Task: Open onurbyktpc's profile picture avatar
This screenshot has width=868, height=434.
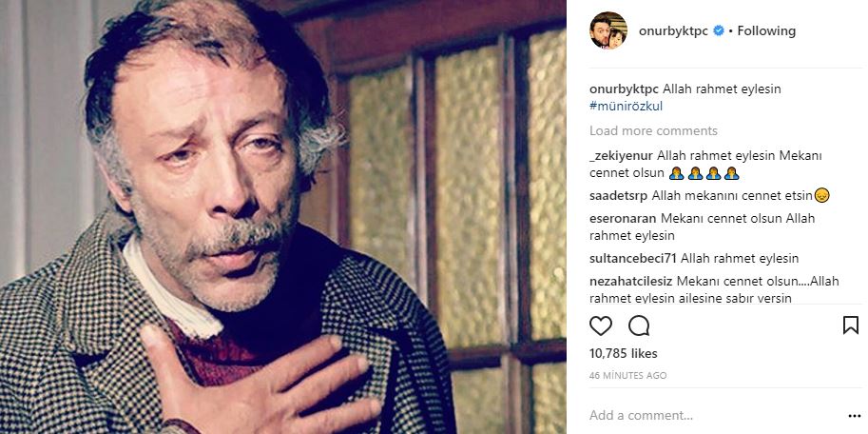Action: click(608, 30)
